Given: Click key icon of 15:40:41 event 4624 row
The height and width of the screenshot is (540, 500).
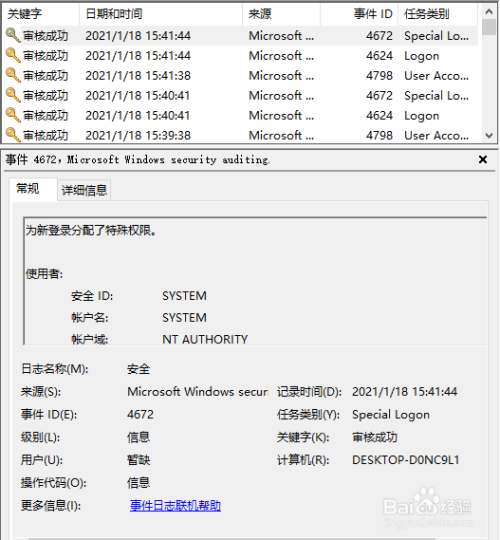Looking at the screenshot, I should [x=13, y=115].
